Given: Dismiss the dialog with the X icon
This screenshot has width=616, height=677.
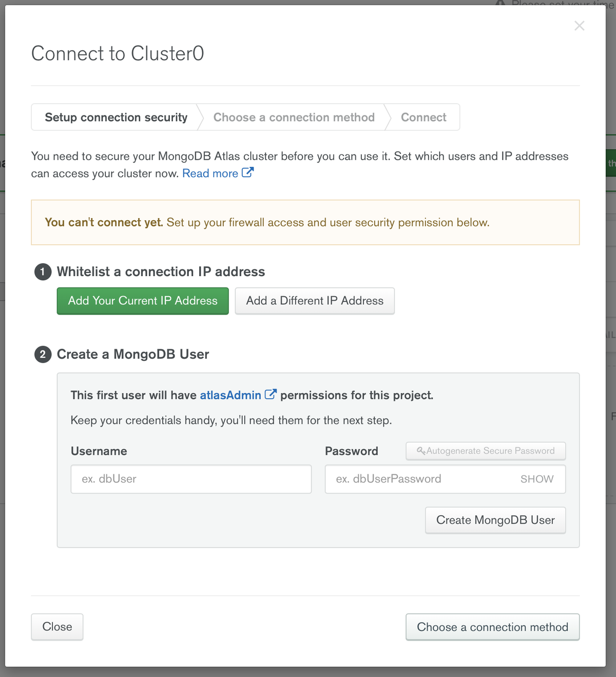Looking at the screenshot, I should click(579, 26).
